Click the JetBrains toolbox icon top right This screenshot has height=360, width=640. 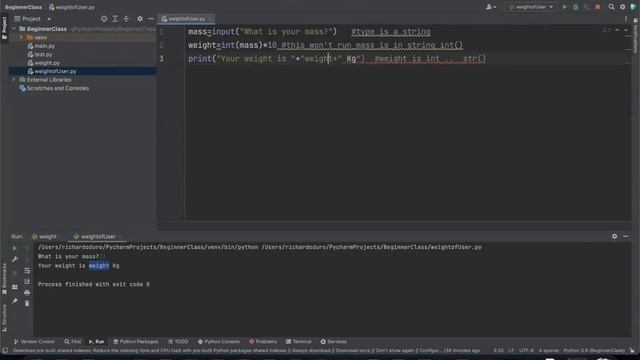point(633,7)
